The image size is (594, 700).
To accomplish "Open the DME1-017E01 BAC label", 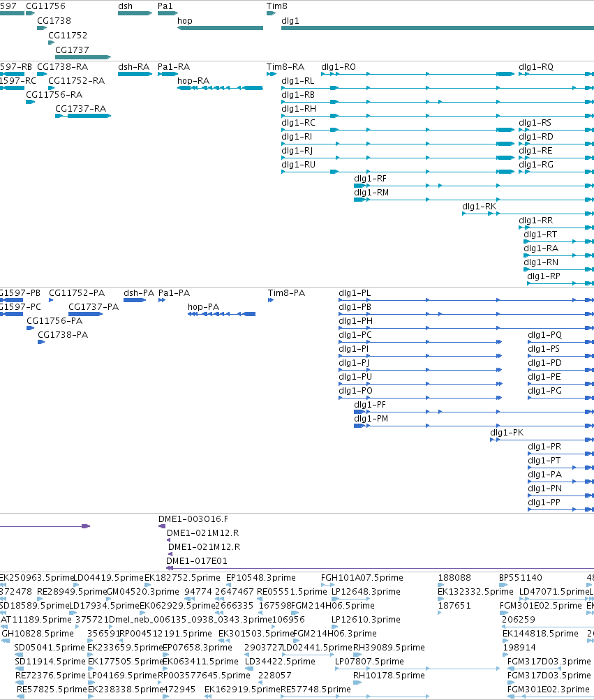I will 197,561.
